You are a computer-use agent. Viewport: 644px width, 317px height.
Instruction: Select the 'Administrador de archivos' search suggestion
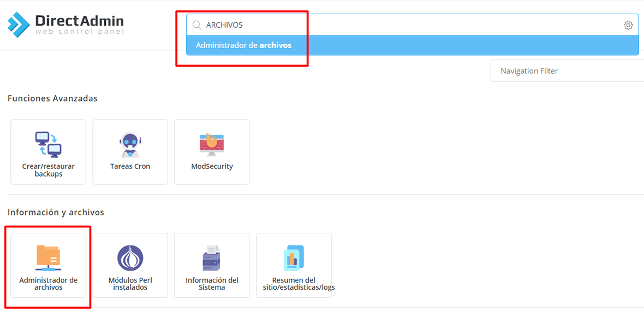click(x=413, y=45)
